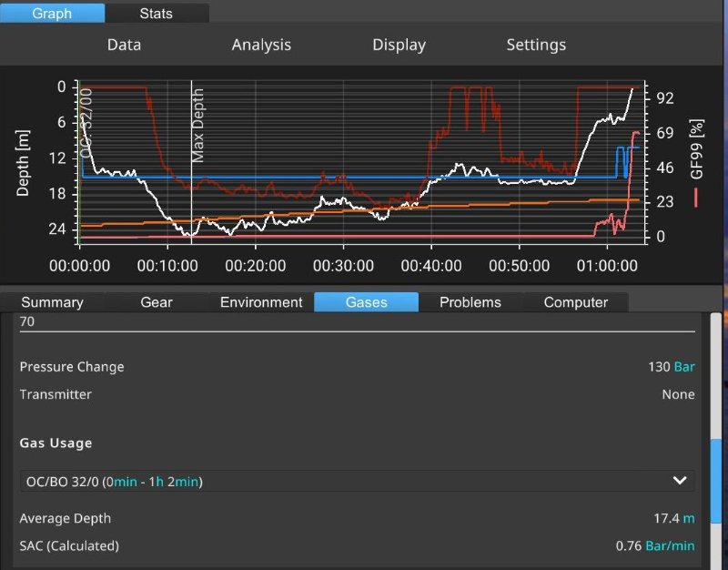
Task: Click the 00:10:00 time axis label
Action: [x=167, y=266]
